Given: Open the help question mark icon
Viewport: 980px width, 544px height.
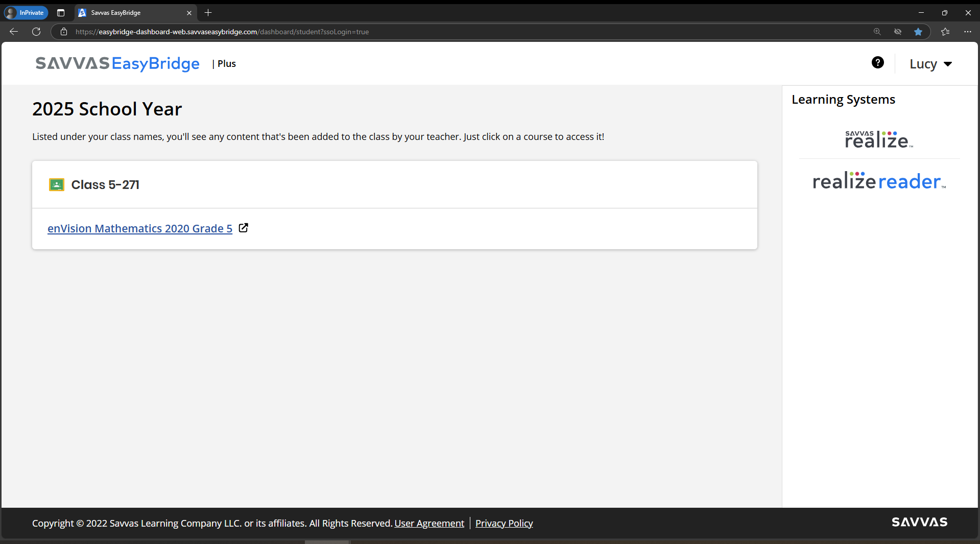Looking at the screenshot, I should [x=878, y=62].
